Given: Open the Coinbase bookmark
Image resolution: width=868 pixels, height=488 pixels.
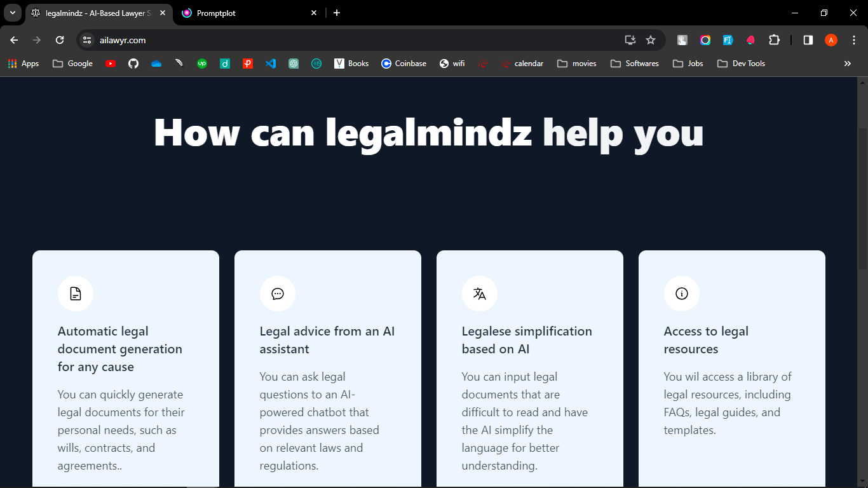Looking at the screenshot, I should tap(403, 64).
